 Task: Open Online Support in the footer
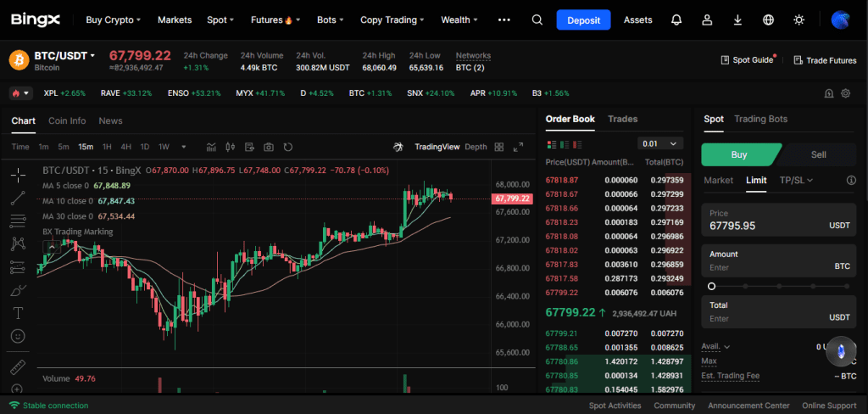[x=829, y=406]
